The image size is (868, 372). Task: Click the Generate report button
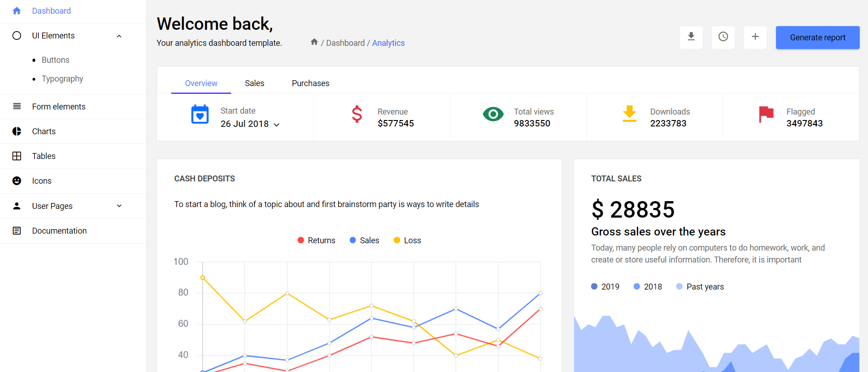coord(817,38)
